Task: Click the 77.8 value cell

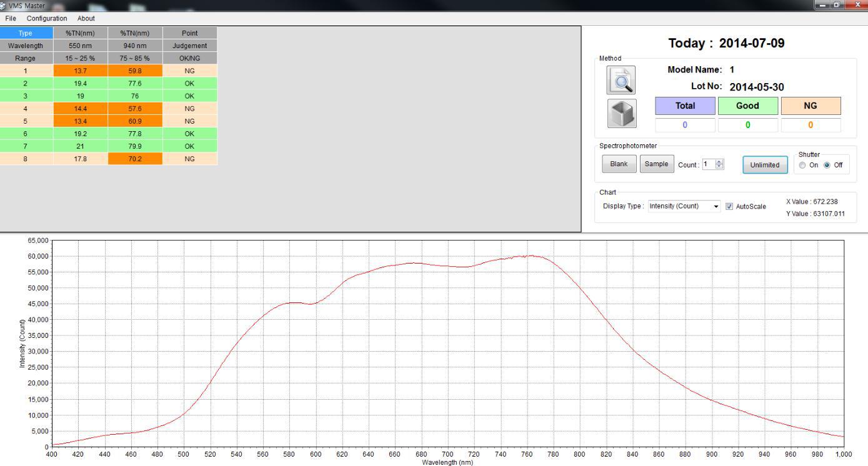Action: (135, 134)
